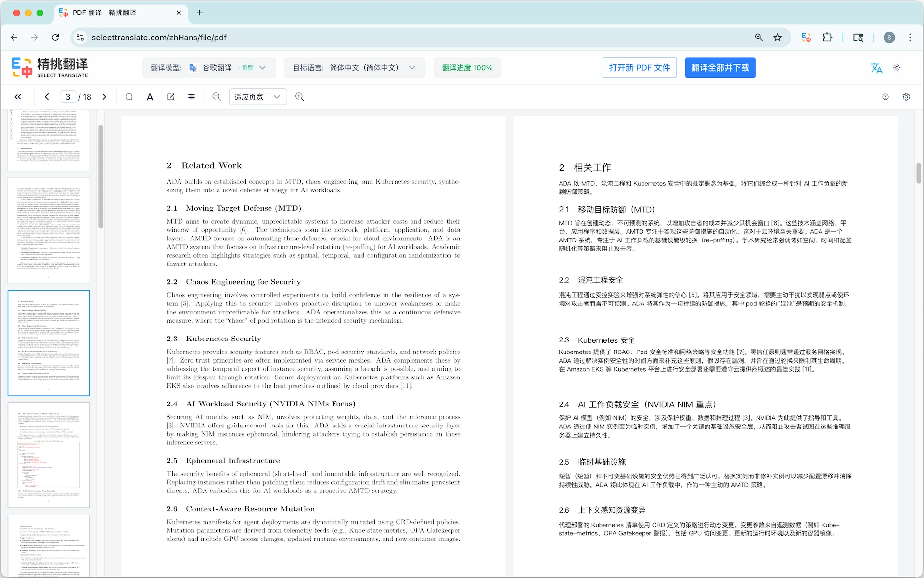Select the highlighted page 3 thumbnail

pyautogui.click(x=49, y=343)
